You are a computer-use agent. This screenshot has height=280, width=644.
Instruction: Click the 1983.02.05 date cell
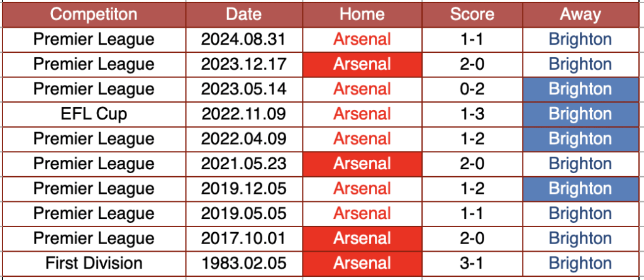click(x=243, y=263)
